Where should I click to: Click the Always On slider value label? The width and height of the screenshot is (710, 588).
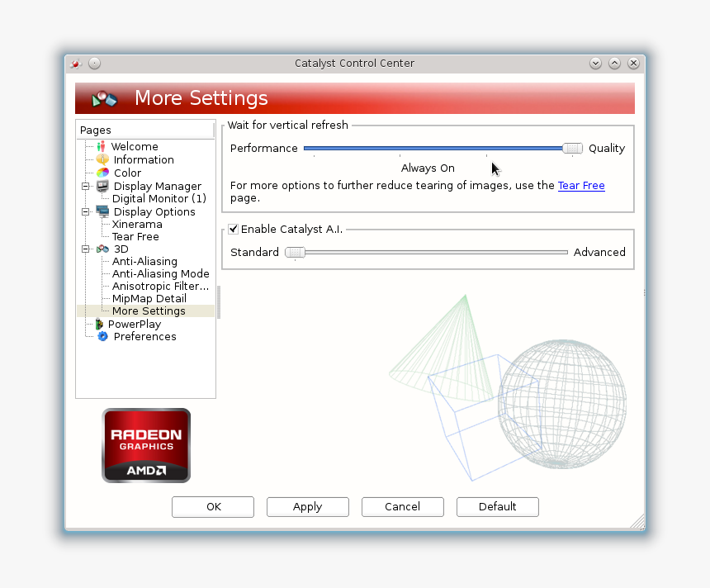[428, 168]
